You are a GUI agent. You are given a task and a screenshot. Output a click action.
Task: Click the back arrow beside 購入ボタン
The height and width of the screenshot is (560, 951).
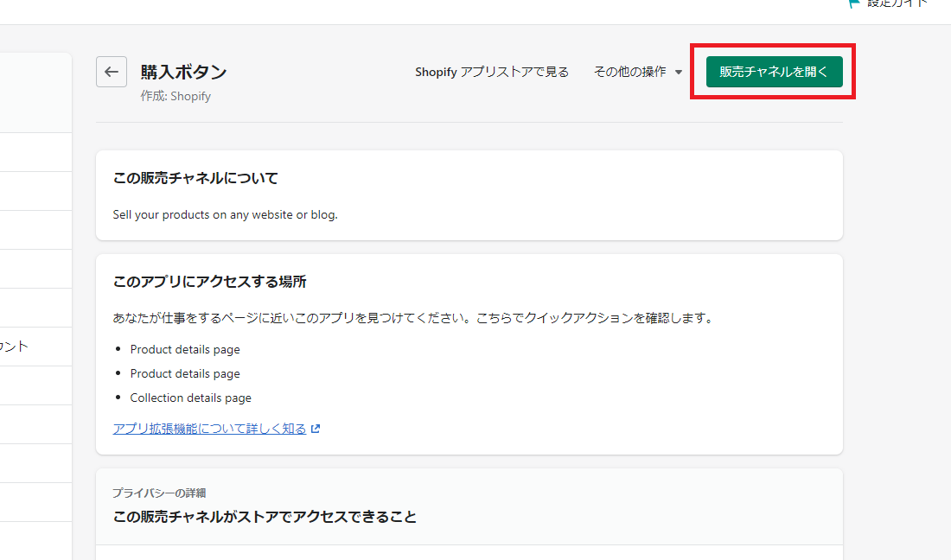click(112, 73)
